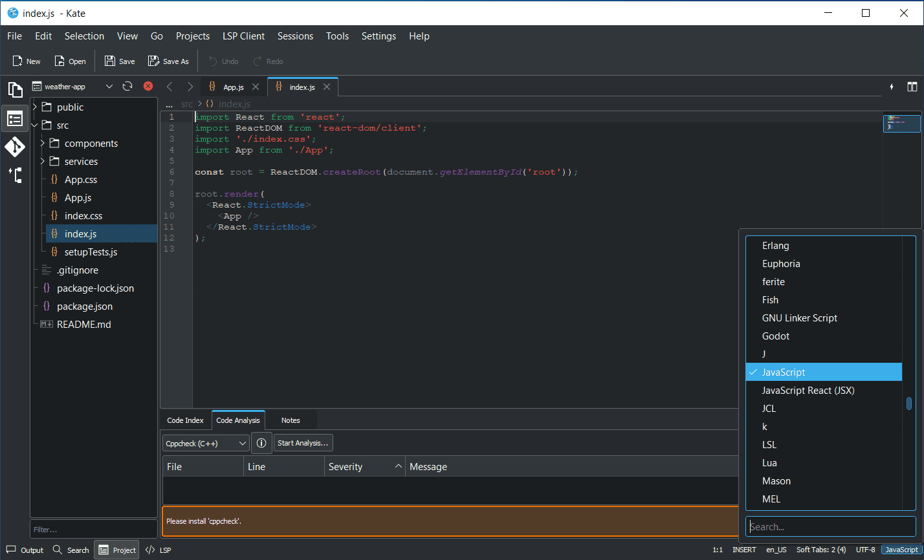Click the split view icon

pyautogui.click(x=912, y=87)
